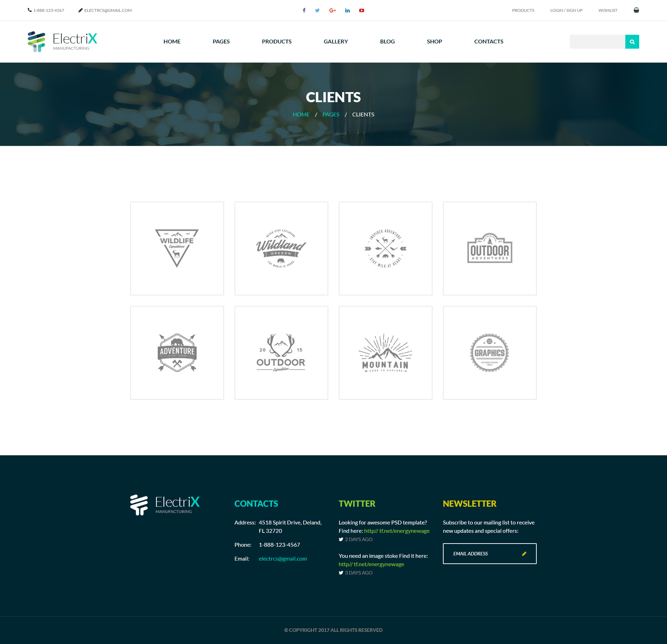The image size is (667, 644).
Task: Open the Google Plus icon
Action: [332, 10]
